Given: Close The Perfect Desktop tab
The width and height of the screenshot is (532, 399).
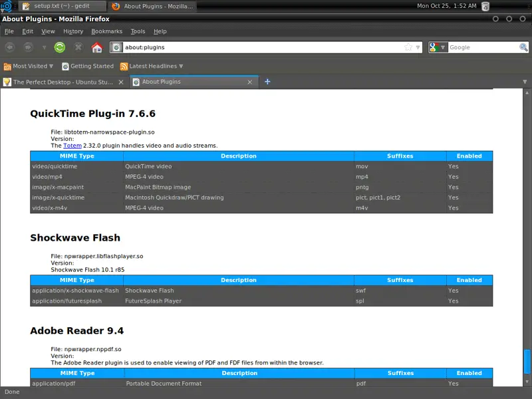Looking at the screenshot, I should point(121,82).
